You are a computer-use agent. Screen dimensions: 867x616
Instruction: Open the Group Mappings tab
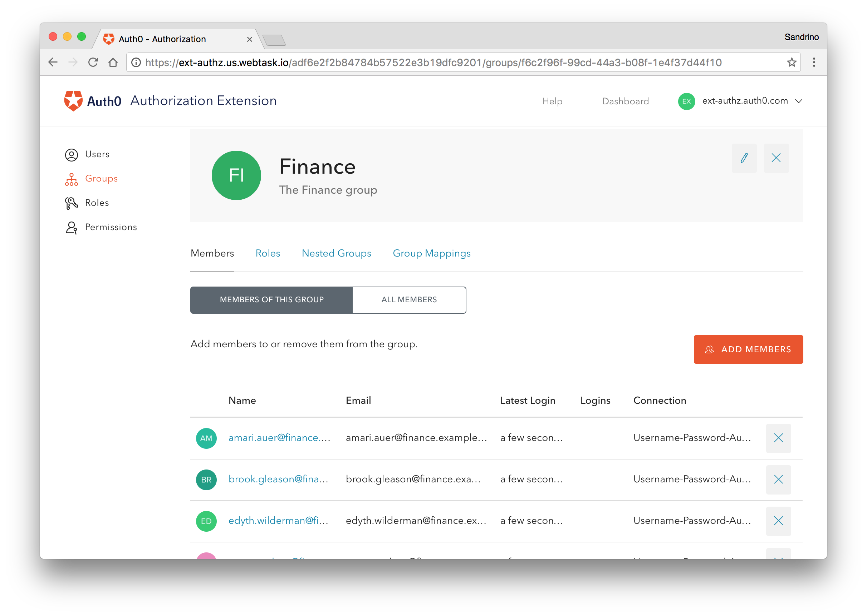coord(431,253)
